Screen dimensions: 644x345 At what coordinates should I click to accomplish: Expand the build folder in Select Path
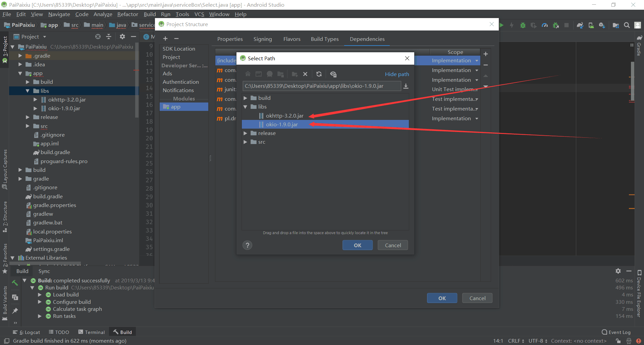pos(245,98)
